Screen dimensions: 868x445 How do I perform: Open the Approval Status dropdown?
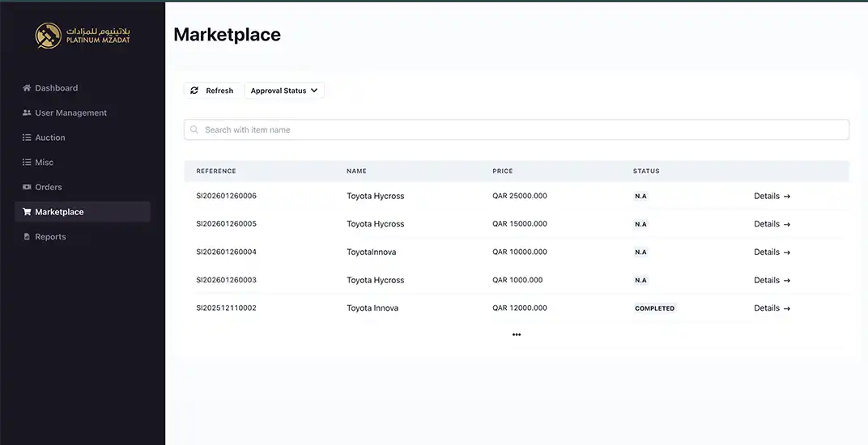[x=284, y=91]
